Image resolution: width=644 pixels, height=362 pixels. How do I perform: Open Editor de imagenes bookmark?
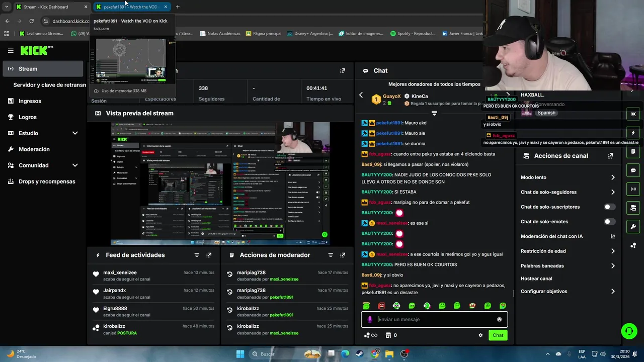361,34
